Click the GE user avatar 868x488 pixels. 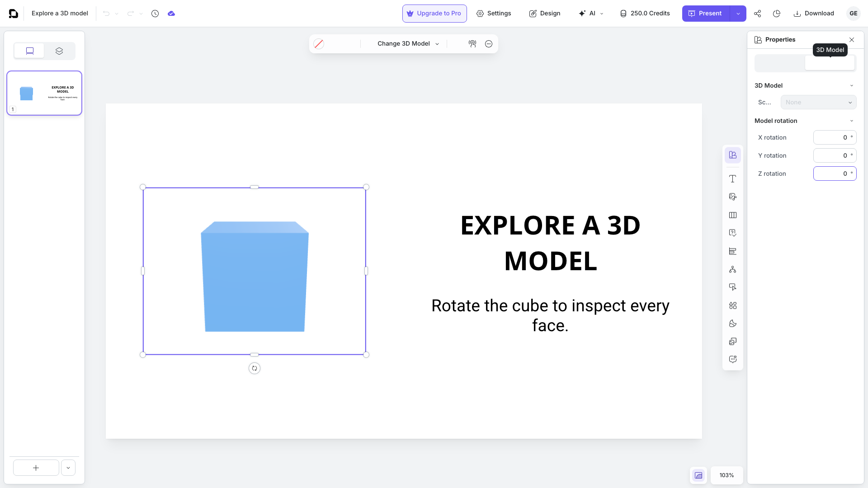854,14
